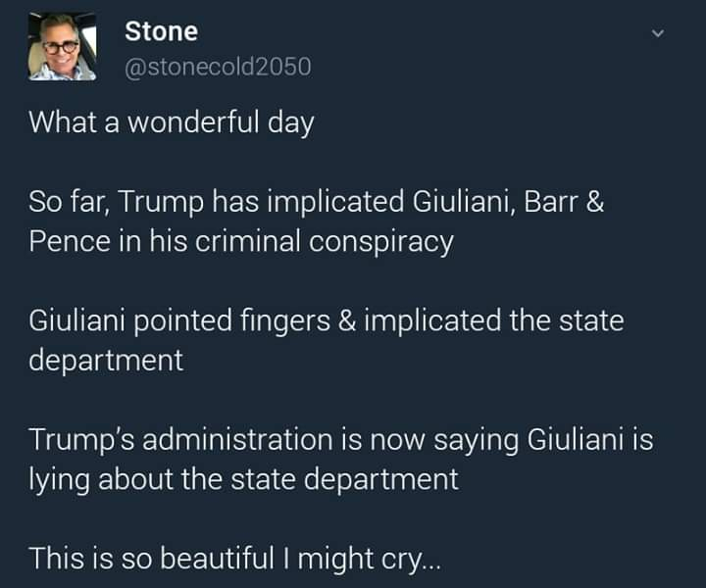Click the "This is so beautiful" line
The height and width of the screenshot is (588, 706).
(x=235, y=559)
